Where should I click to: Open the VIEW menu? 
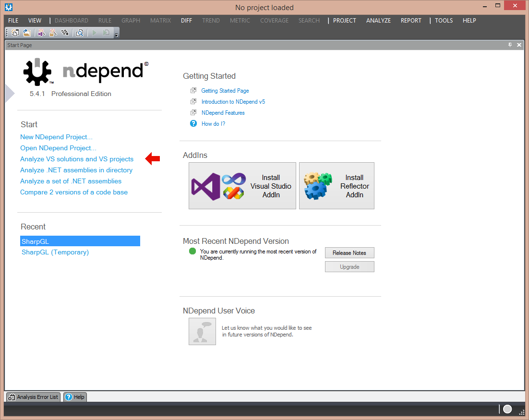pyautogui.click(x=35, y=21)
